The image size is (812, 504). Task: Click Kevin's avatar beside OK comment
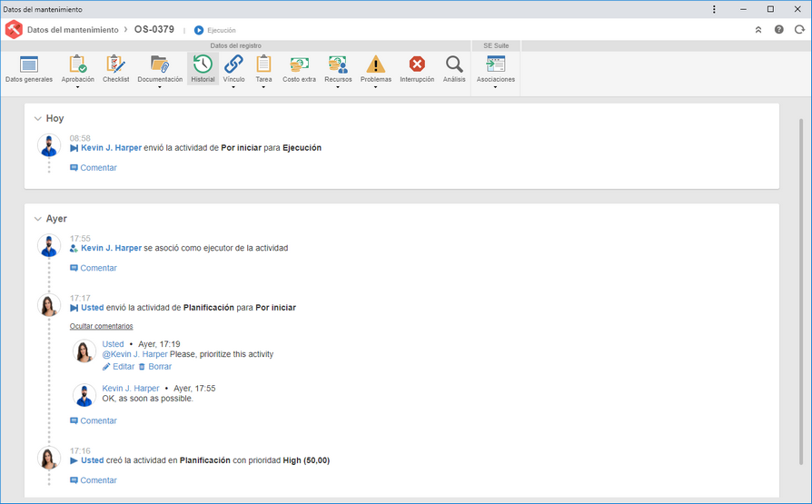click(x=84, y=395)
